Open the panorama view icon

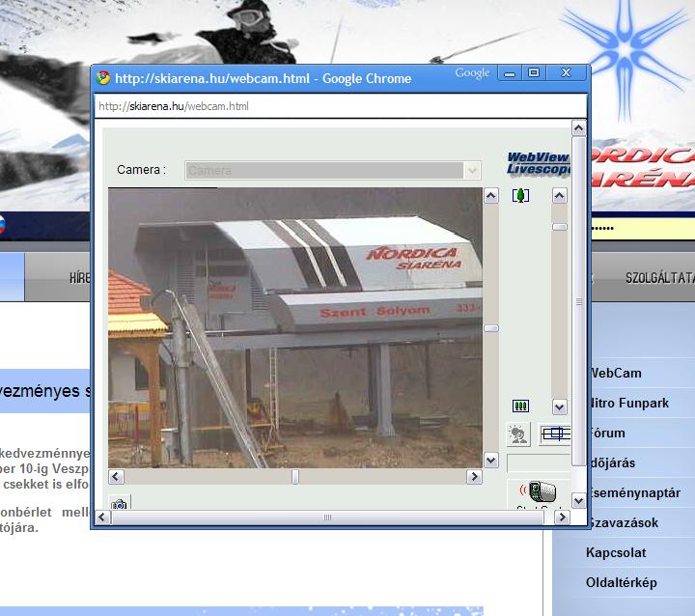tap(555, 434)
